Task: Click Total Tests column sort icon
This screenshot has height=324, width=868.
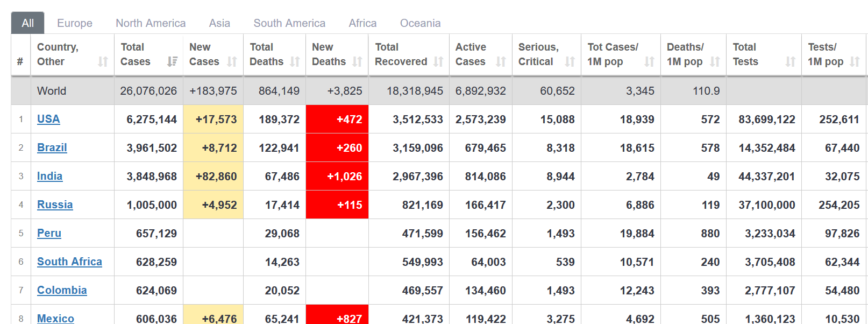Action: point(790,62)
